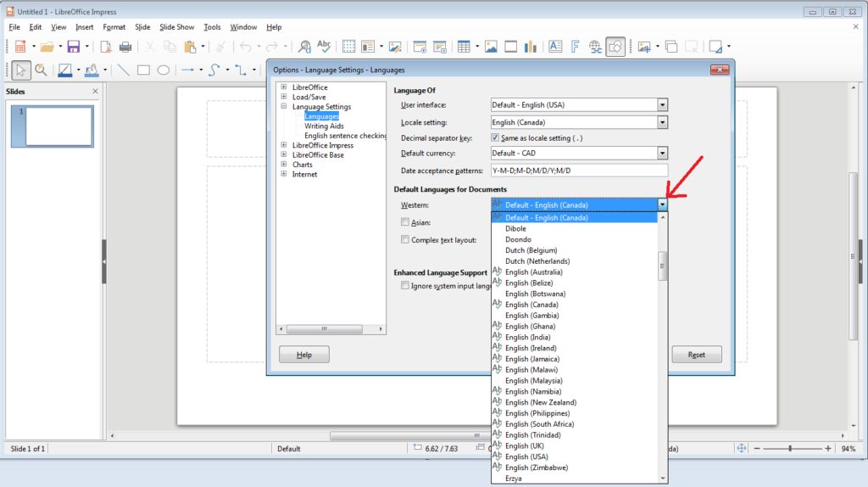Click the Export as PDF icon
The height and width of the screenshot is (487, 868).
pos(106,47)
